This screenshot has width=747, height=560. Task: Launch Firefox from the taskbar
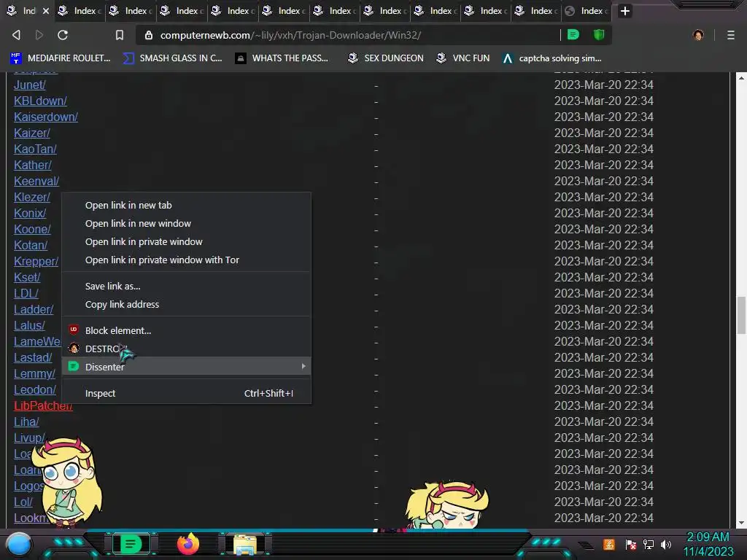[x=188, y=544]
